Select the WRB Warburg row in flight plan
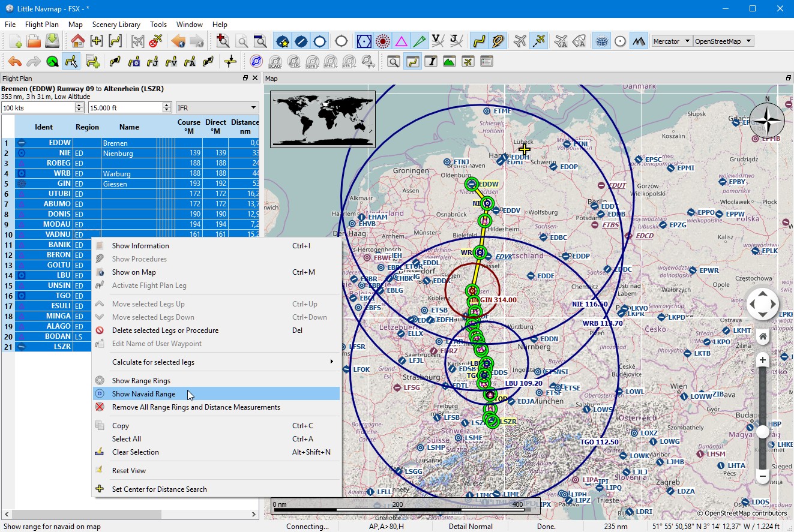Viewport: 794px width, 532px height. click(130, 174)
